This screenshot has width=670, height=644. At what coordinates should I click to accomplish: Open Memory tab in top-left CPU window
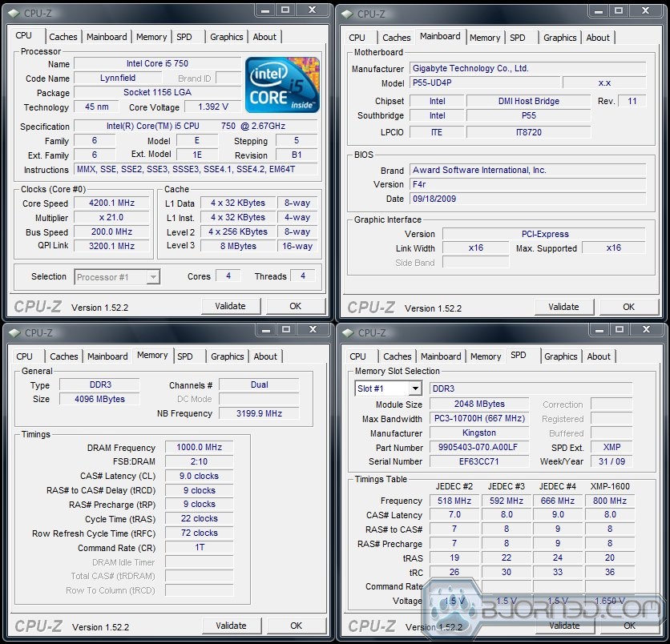click(151, 37)
